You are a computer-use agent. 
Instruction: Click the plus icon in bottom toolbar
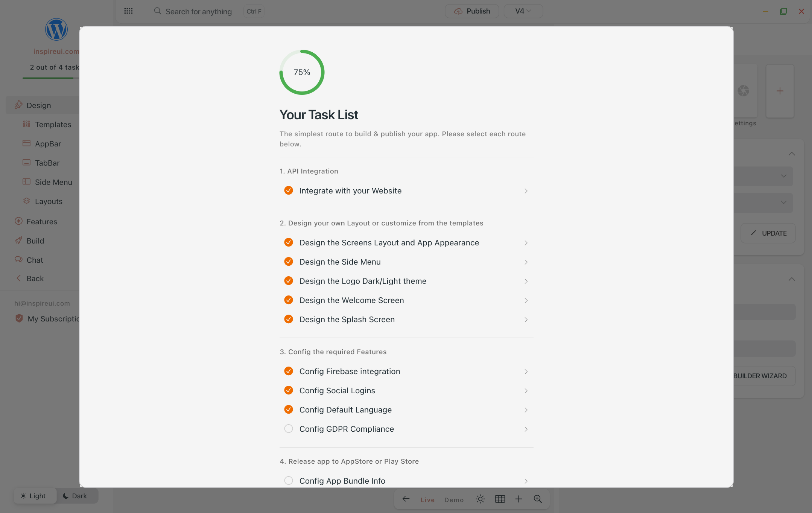(x=519, y=499)
